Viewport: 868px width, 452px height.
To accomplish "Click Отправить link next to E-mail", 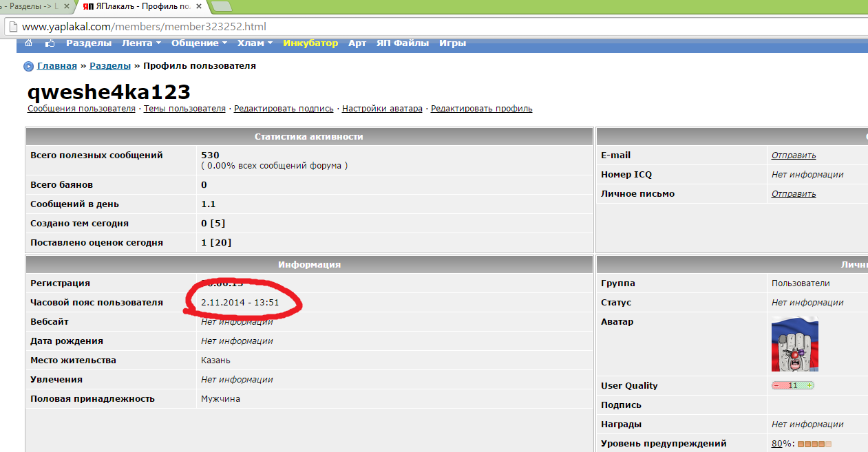I will coord(793,155).
